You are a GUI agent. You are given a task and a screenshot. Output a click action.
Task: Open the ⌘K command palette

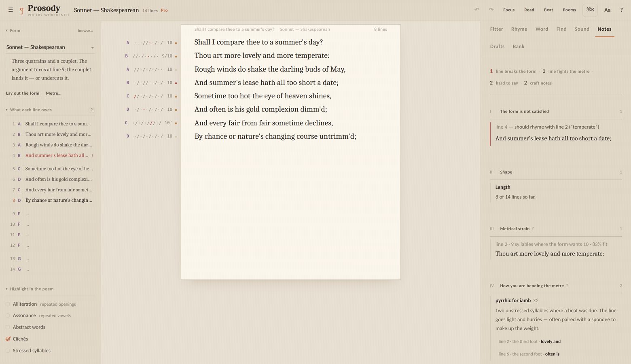pyautogui.click(x=590, y=10)
